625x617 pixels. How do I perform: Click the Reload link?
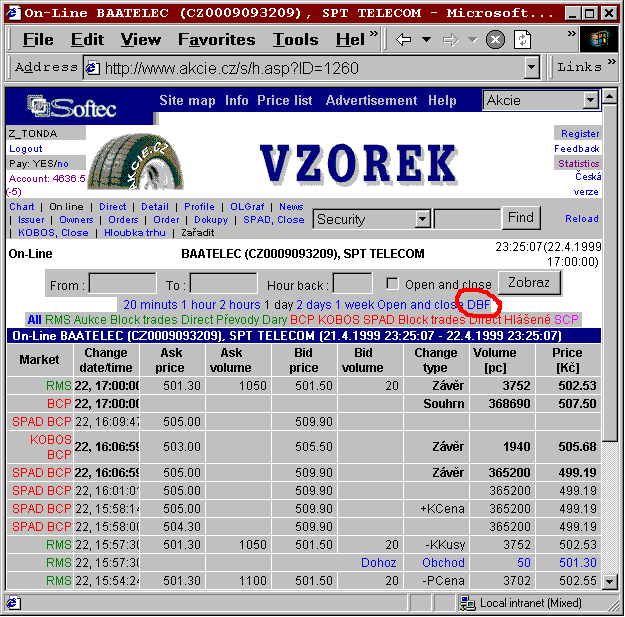click(x=582, y=218)
